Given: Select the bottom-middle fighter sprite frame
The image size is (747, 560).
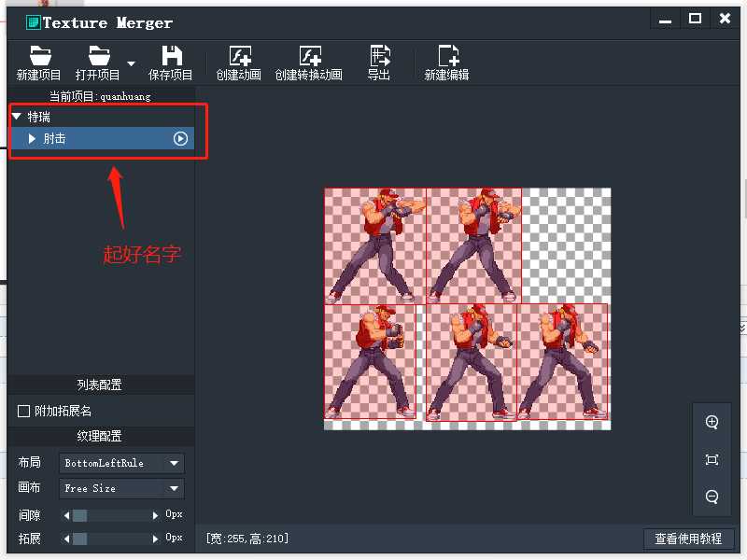Looking at the screenshot, I should [472, 362].
